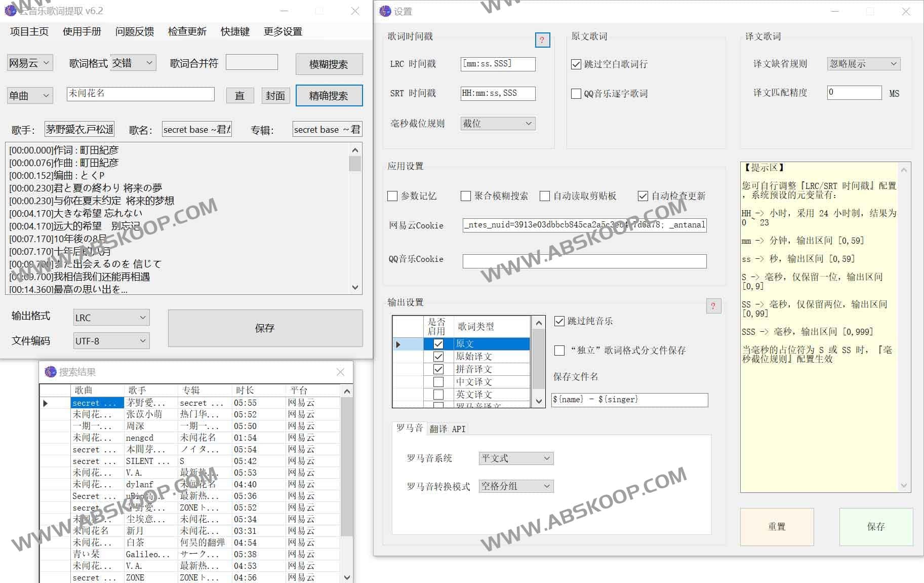Toggle the QQ音乐逐字歌词 checkbox
Viewport: 924px width, 583px height.
coord(576,94)
